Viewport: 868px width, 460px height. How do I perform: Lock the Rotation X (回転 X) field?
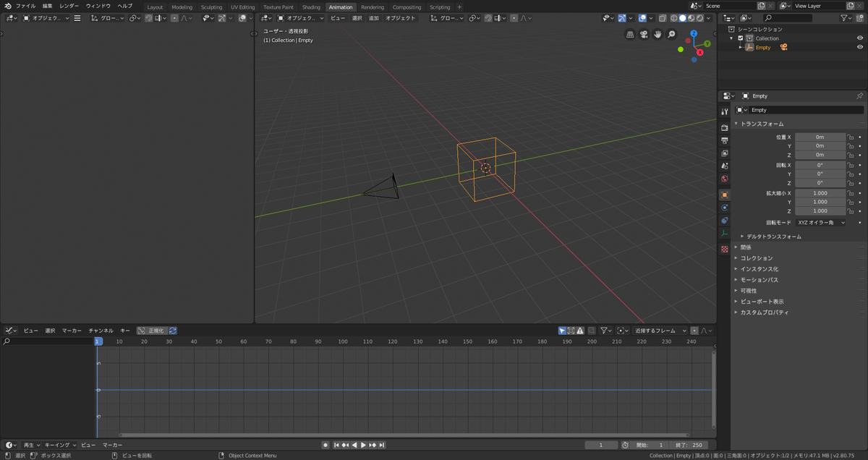coord(851,165)
